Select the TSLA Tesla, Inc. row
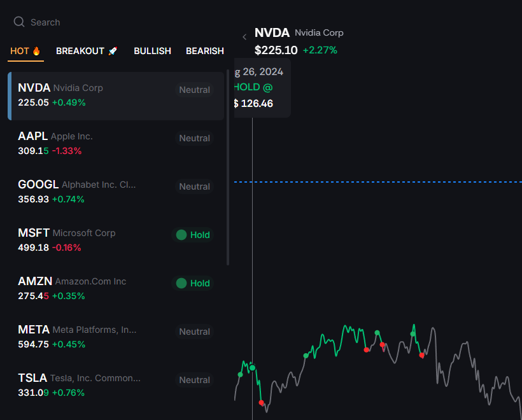This screenshot has height=420, width=522. pos(116,385)
